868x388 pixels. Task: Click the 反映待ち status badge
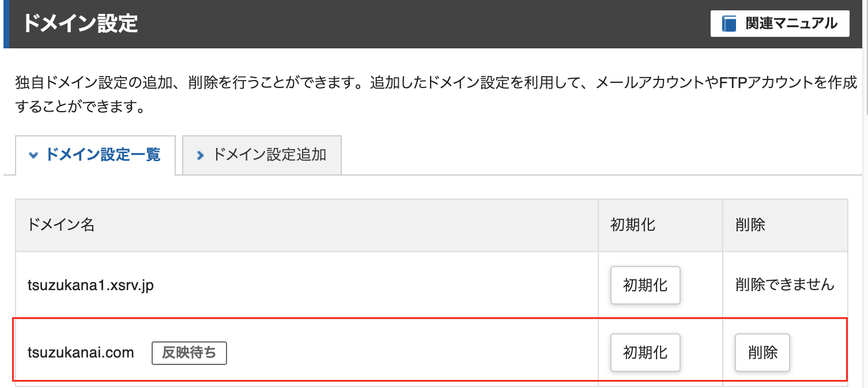(x=189, y=353)
